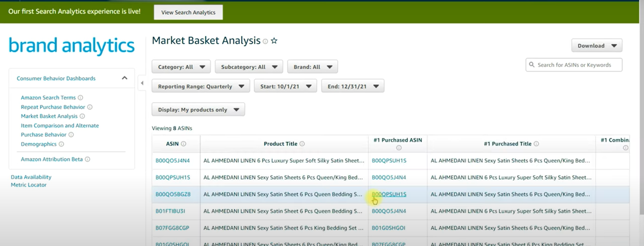This screenshot has height=246, width=644.
Task: Collapse the Consumer Behavior Dashboards section
Action: 124,78
